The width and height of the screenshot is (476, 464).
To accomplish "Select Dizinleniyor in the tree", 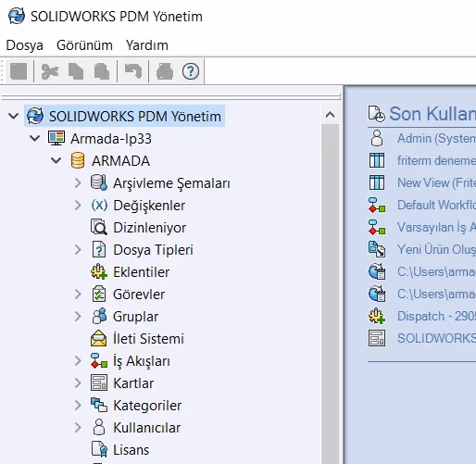I will click(150, 228).
